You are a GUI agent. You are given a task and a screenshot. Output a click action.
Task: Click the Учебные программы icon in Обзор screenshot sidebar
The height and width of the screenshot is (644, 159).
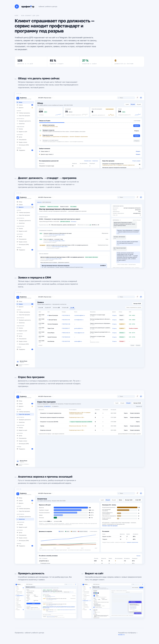[17, 113]
